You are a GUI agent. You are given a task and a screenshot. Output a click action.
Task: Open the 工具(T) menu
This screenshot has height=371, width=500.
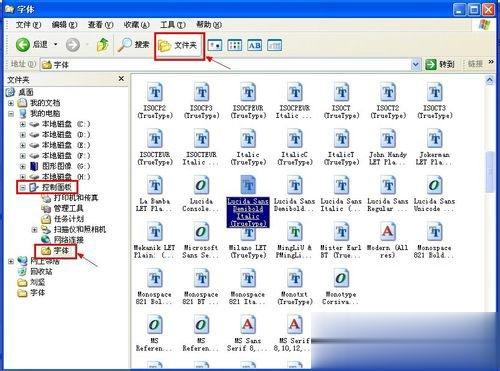tap(173, 25)
